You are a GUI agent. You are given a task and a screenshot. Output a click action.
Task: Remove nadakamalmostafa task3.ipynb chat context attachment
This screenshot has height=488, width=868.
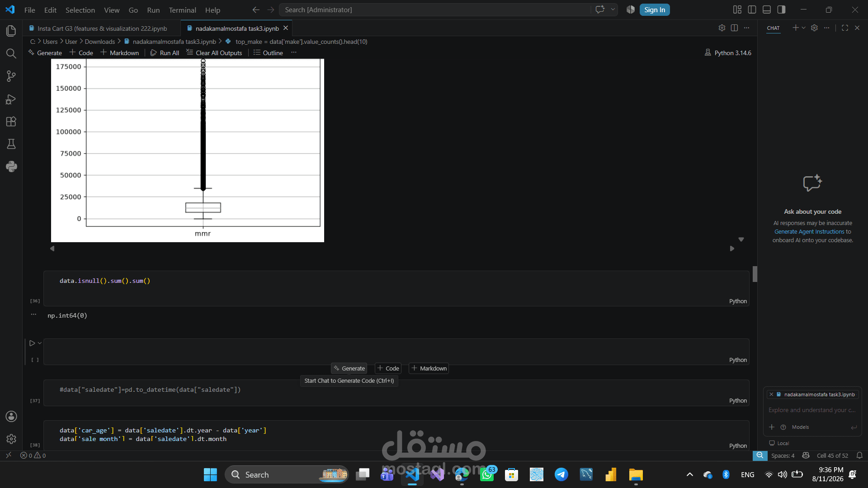(x=771, y=394)
